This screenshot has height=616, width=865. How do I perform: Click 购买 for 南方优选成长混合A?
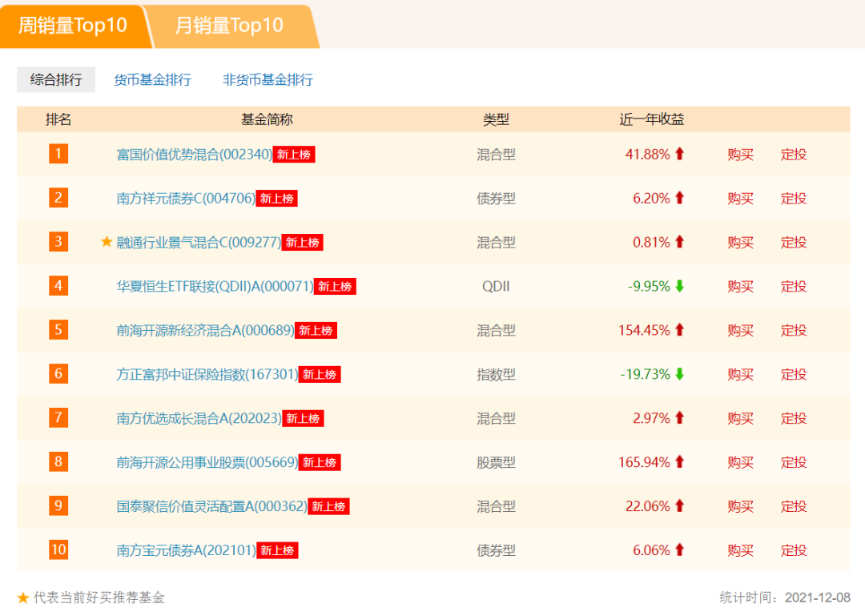point(739,418)
